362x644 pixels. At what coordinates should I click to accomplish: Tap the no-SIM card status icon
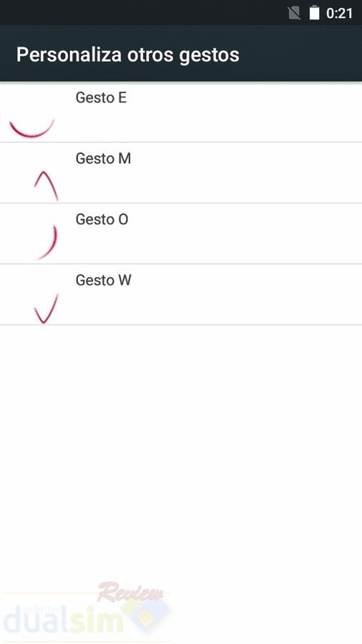tap(294, 13)
